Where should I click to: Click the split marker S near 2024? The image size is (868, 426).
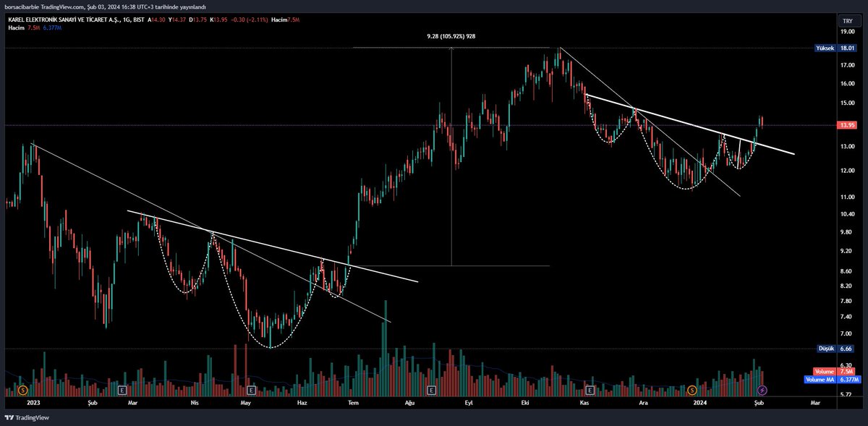point(692,390)
